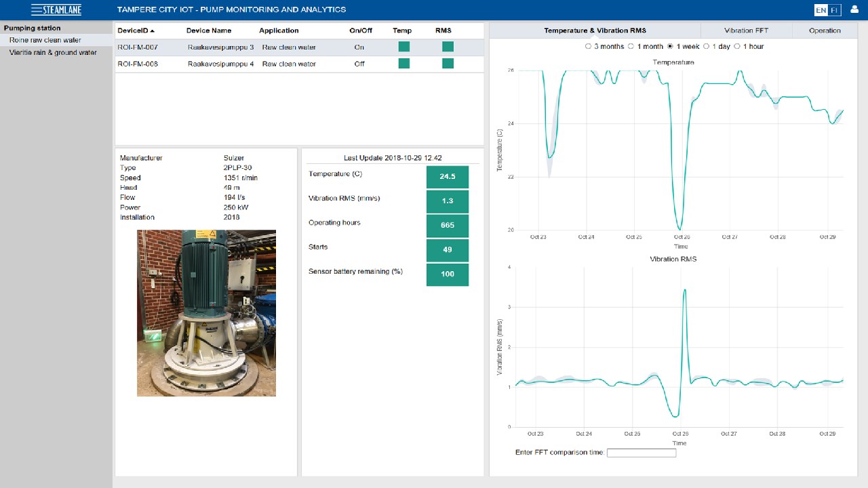This screenshot has height=488, width=868.
Task: Click RMS status indicator for ROI-FM-008
Action: pyautogui.click(x=448, y=63)
